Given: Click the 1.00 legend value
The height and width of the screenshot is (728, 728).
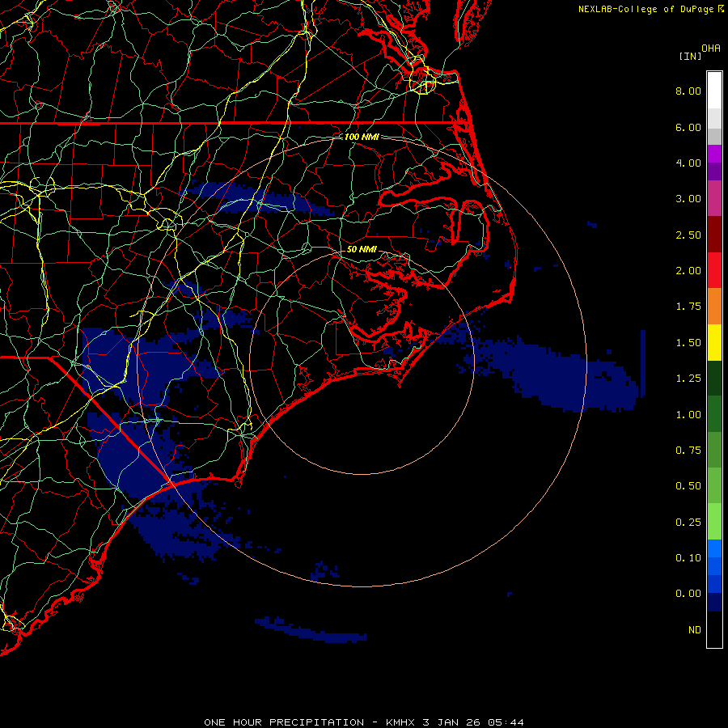Looking at the screenshot, I should (x=688, y=415).
